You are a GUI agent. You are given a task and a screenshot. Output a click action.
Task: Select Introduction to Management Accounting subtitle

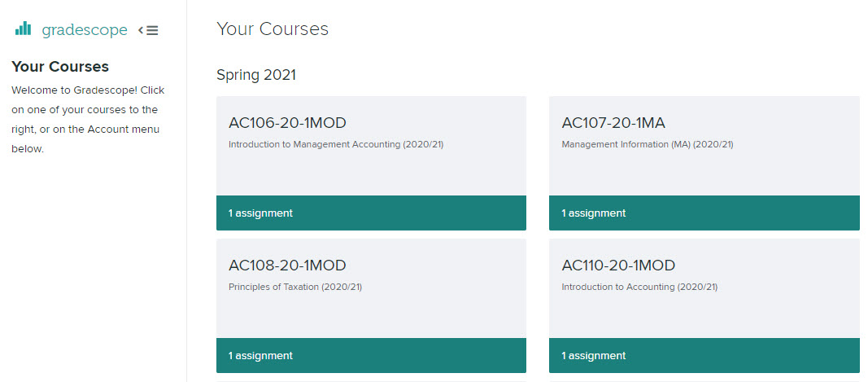[336, 145]
